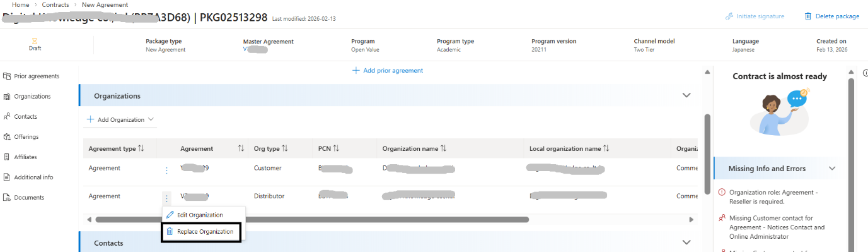Click the Draft status hourglass icon
868x252 pixels.
35,41
